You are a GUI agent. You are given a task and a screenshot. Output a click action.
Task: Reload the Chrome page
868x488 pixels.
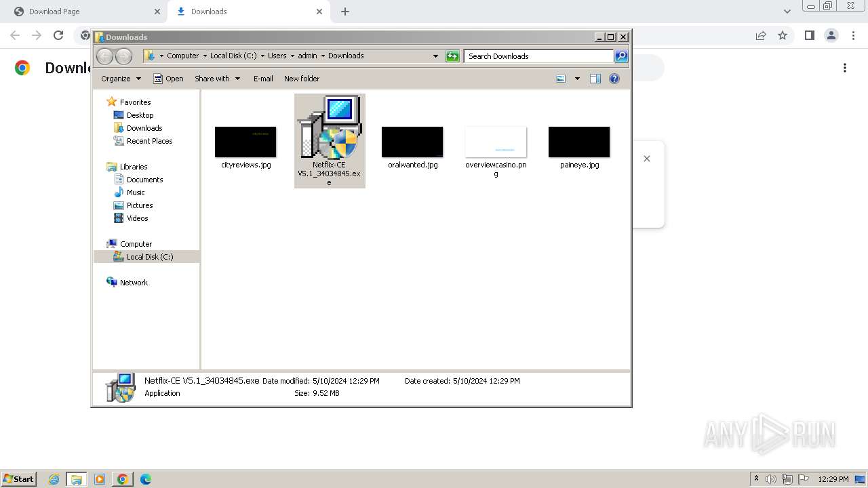point(58,35)
